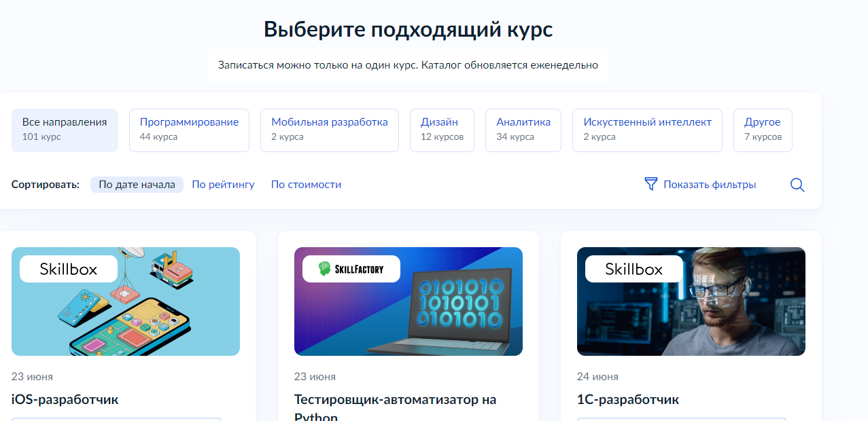Open the iOS-разработчик course
This screenshot has width=868, height=421.
click(63, 399)
